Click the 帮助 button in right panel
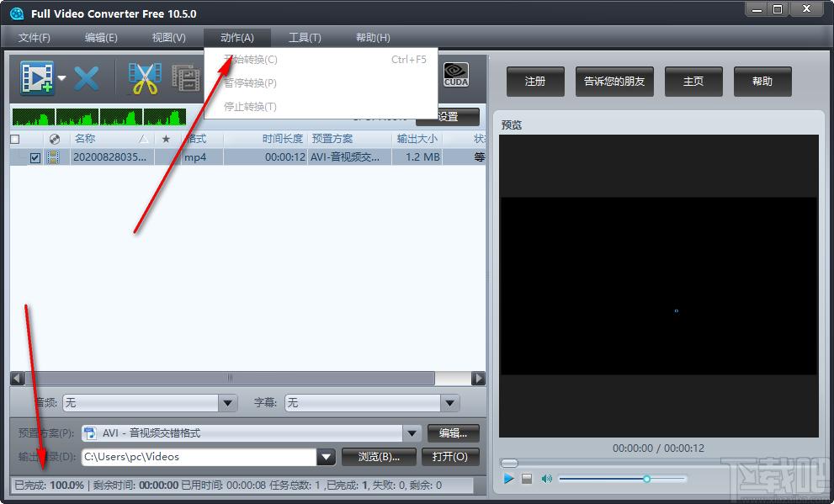 click(x=762, y=82)
